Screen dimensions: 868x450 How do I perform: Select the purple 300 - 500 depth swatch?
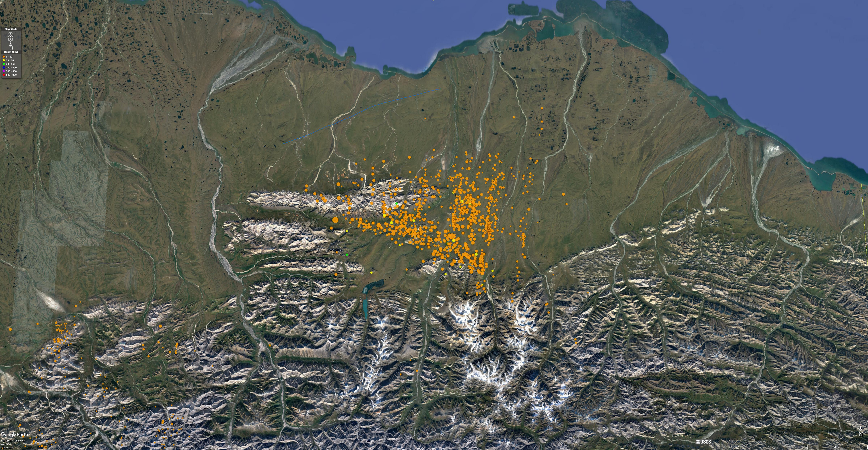(x=4, y=71)
